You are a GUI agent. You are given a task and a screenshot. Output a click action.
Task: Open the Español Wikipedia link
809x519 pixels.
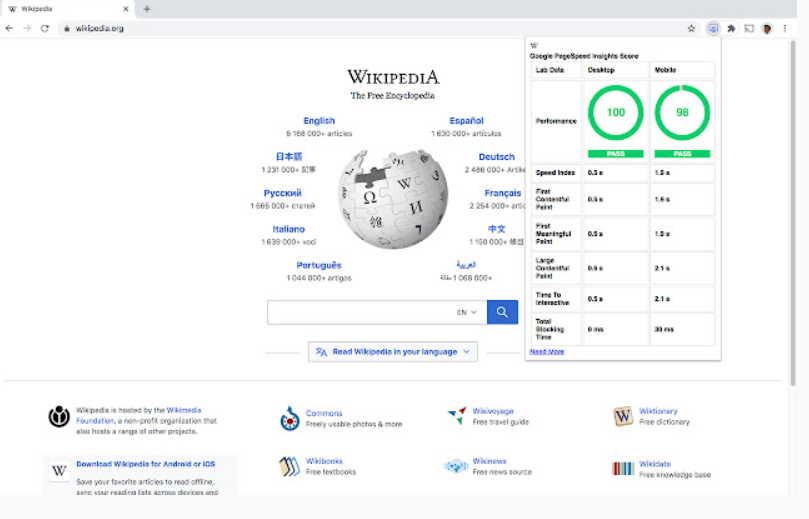[466, 121]
